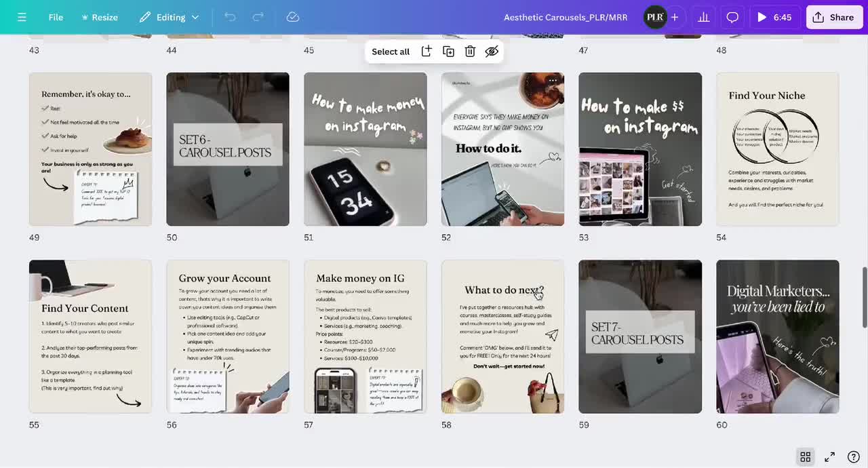Add a new page using the floating toolbar plus icon

coord(426,51)
